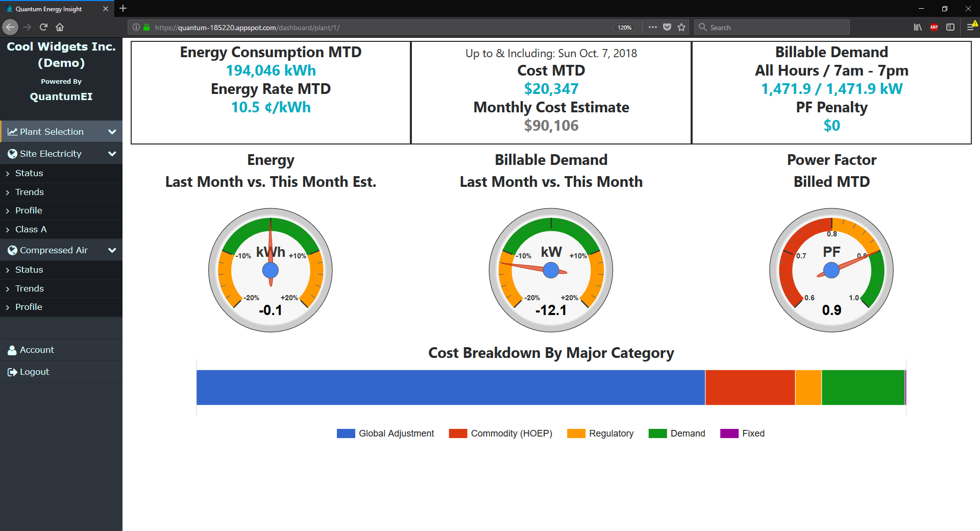The width and height of the screenshot is (980, 531).
Task: Open Class A under Site Electricity
Action: point(31,229)
